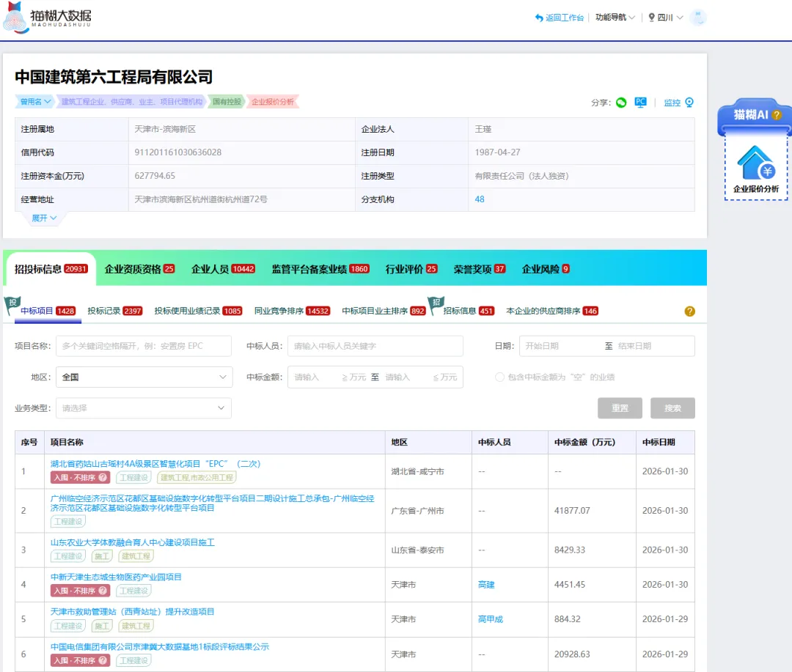The image size is (792, 672).
Task: Click the orange help icon beside sub-tabs
Action: (689, 311)
